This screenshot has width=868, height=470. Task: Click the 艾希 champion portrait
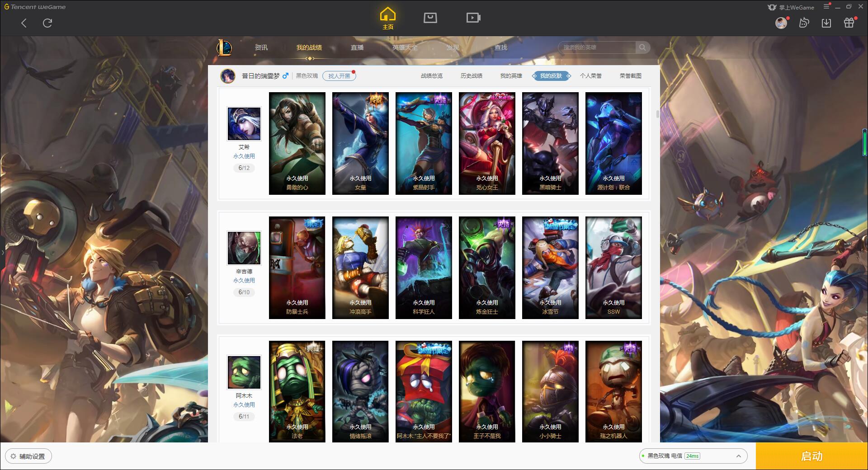(244, 124)
